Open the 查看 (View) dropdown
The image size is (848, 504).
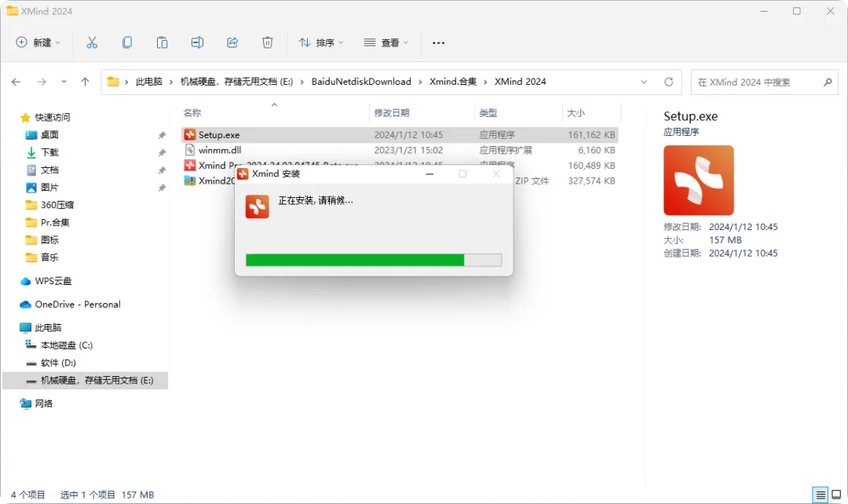click(386, 42)
